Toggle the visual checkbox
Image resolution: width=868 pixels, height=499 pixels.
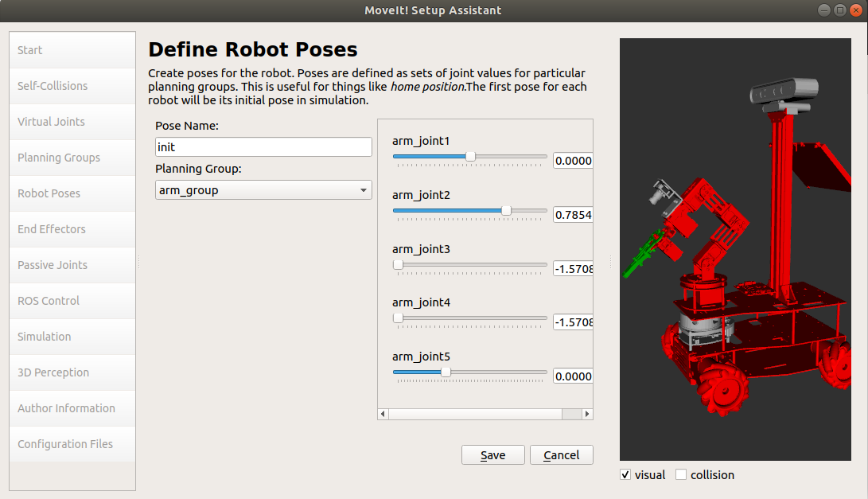coord(625,474)
